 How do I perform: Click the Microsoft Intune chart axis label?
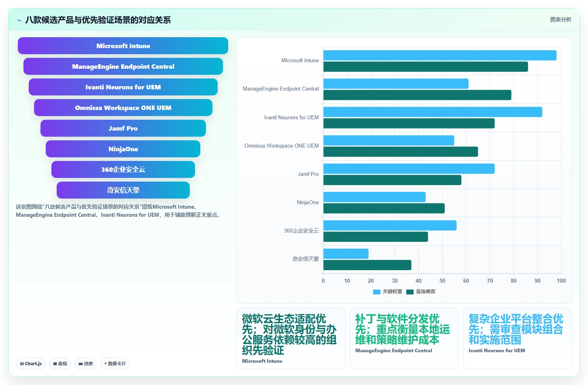click(x=300, y=61)
